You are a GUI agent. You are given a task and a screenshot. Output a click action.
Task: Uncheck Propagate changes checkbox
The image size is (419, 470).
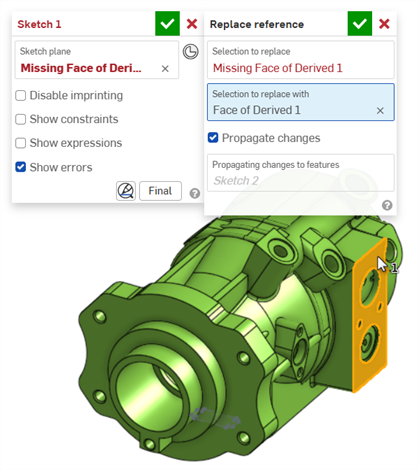click(x=213, y=138)
